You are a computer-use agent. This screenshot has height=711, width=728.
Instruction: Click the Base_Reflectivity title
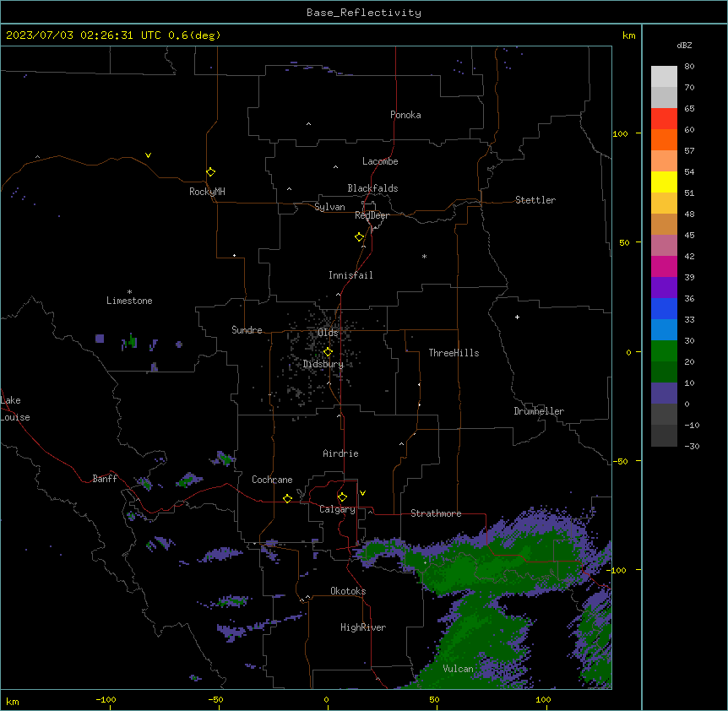pos(364,13)
